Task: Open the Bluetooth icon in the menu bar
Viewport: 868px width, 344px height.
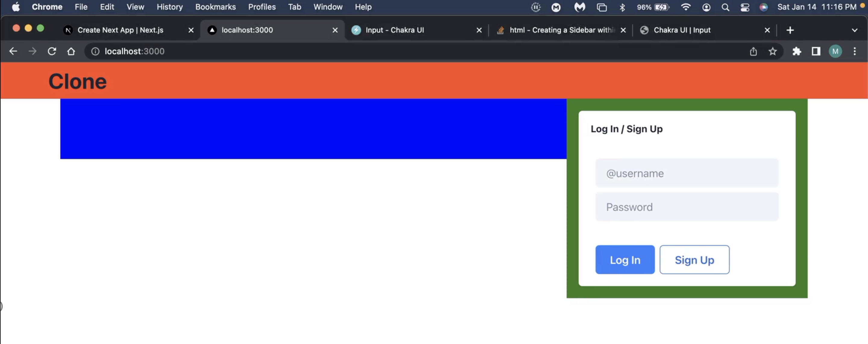Action: click(x=622, y=7)
